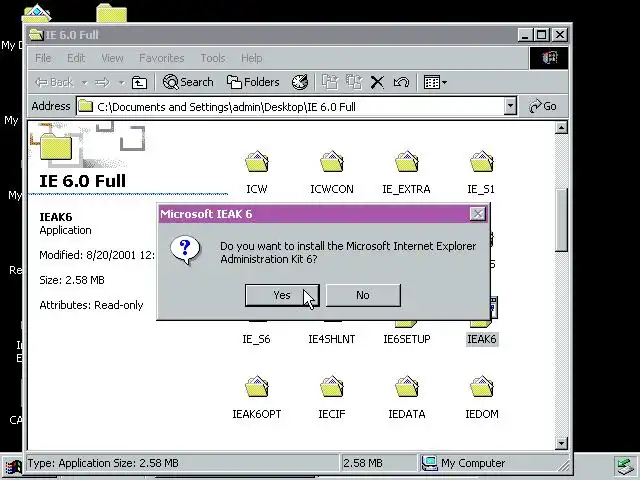Click the yellow folder on the desktop
Viewport: 640px width, 480px height.
tap(111, 13)
